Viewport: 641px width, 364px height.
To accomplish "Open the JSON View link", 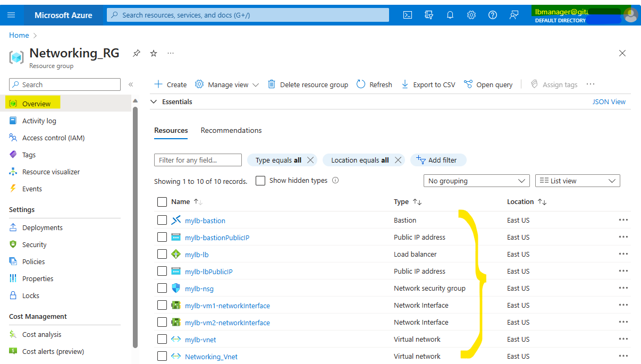I will click(x=609, y=101).
